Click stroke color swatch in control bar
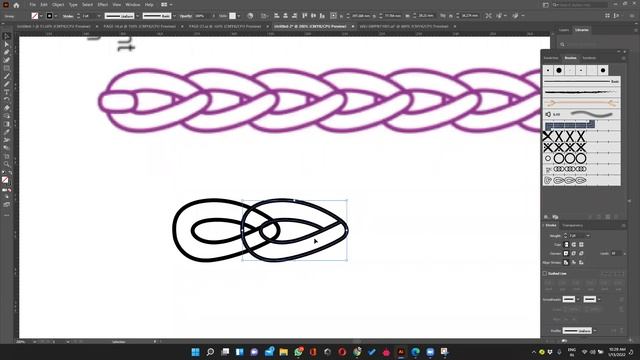 pyautogui.click(x=49, y=16)
